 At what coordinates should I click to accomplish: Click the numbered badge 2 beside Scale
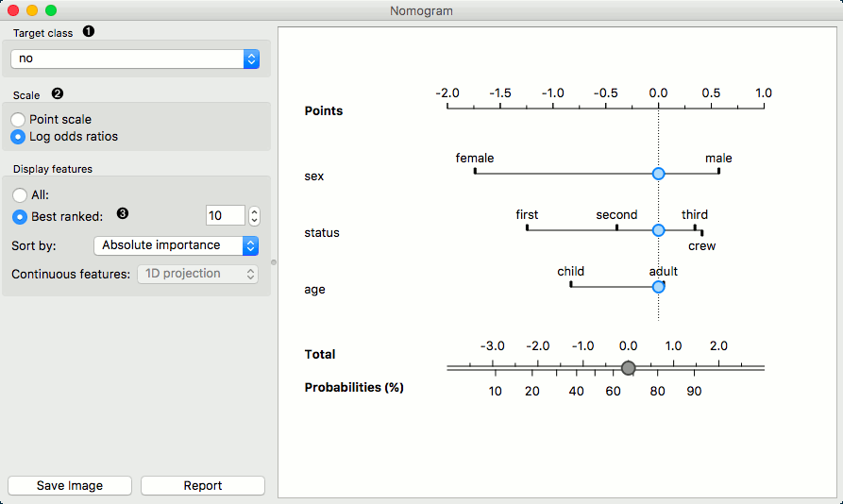[x=57, y=94]
